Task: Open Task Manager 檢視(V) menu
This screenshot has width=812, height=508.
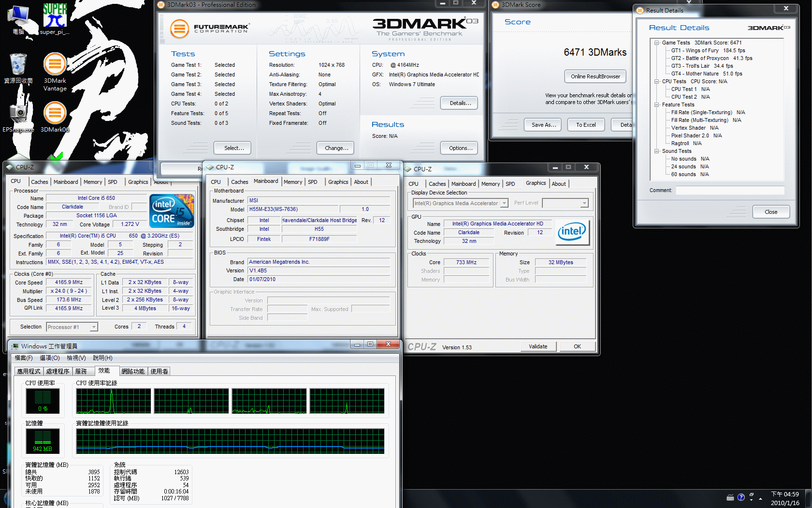Action: pos(76,358)
